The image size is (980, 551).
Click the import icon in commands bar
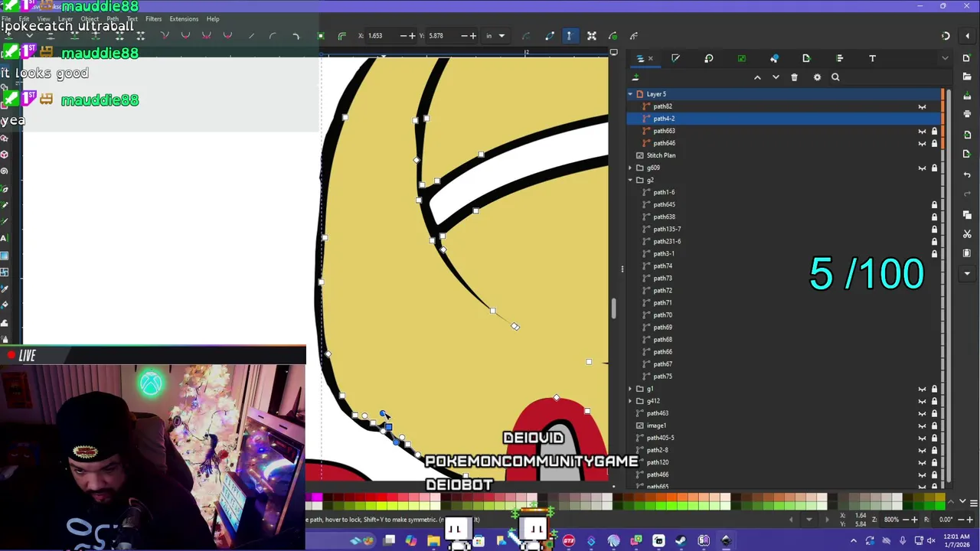(x=967, y=134)
